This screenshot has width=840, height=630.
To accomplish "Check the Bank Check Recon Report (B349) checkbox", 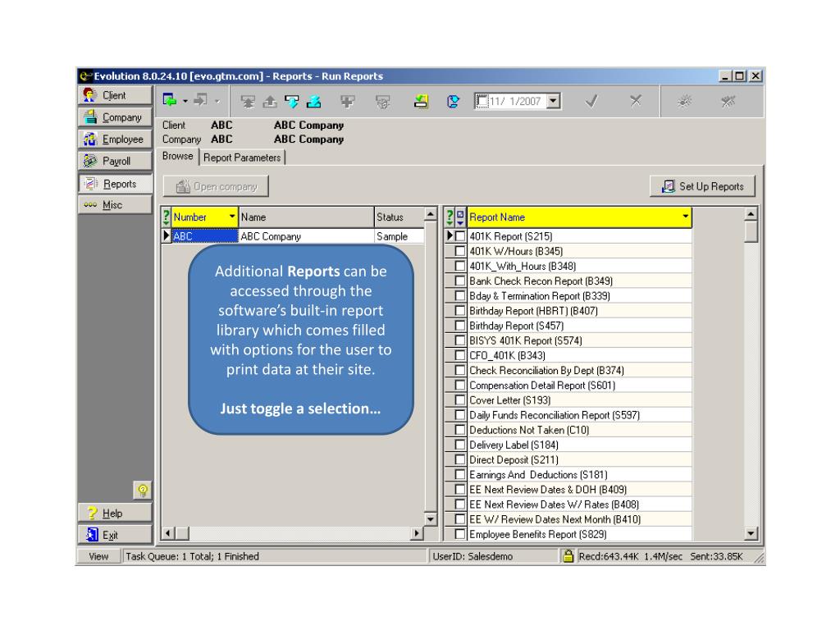I will tap(460, 281).
